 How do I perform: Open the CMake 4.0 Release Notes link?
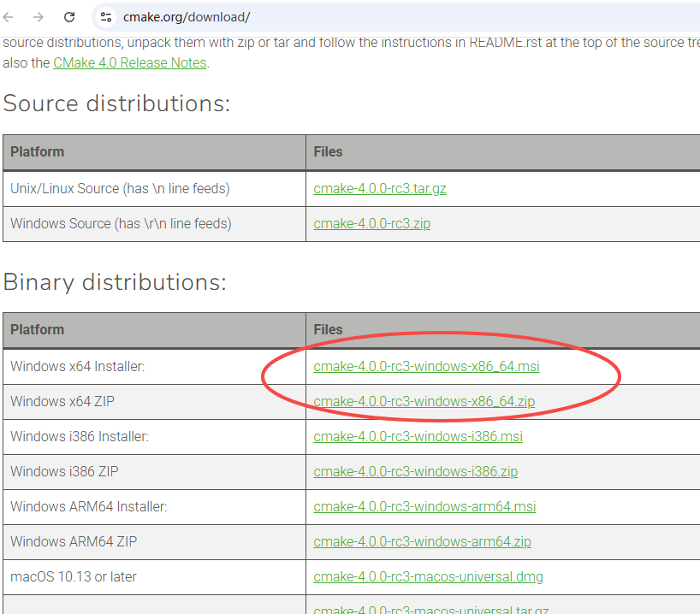coord(130,63)
